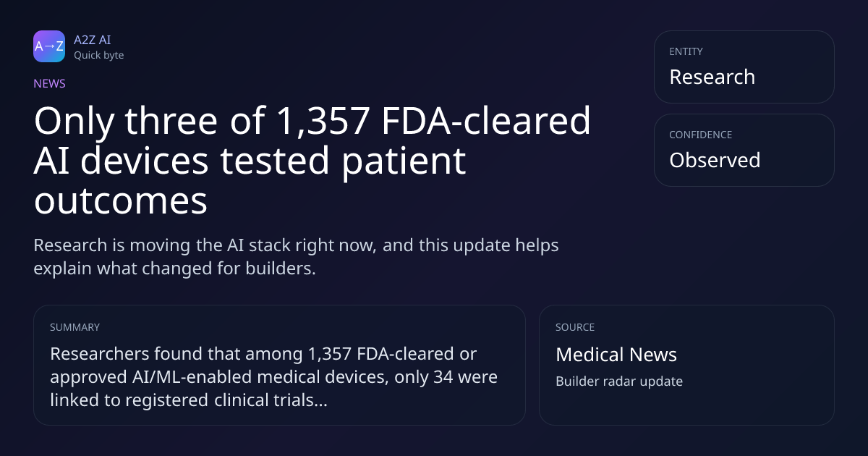
Task: Click the SUMMARY heading label
Action: [75, 327]
